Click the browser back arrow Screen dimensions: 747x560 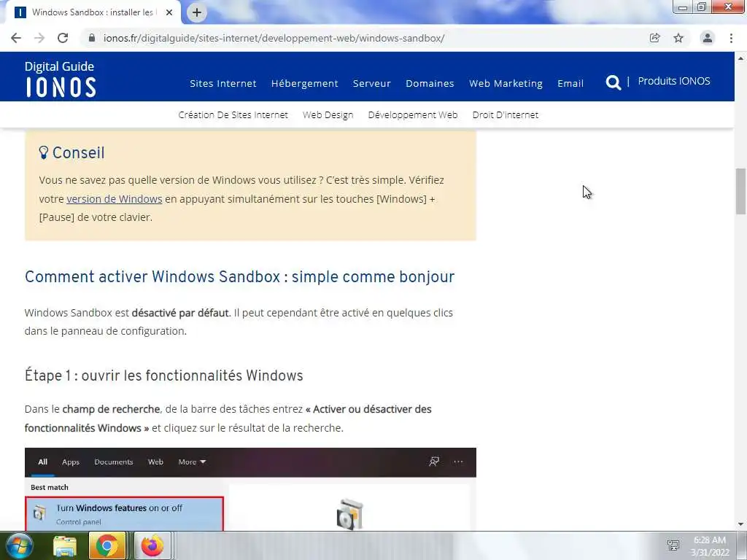[16, 38]
